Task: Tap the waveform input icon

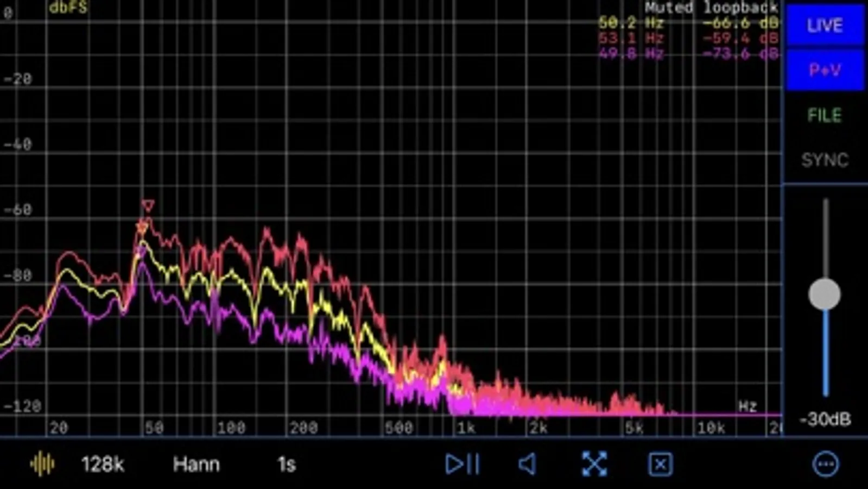Action: pyautogui.click(x=42, y=465)
